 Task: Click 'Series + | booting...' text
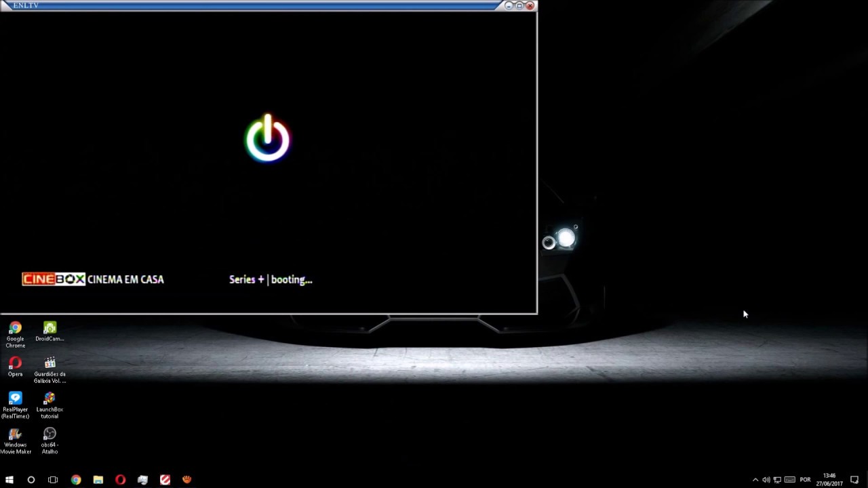[x=271, y=279]
